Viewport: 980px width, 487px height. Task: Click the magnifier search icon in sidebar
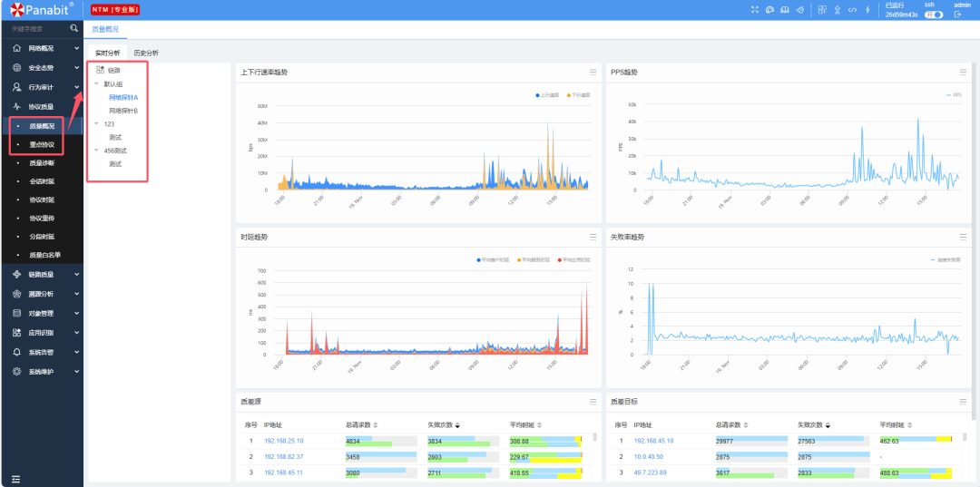73,28
